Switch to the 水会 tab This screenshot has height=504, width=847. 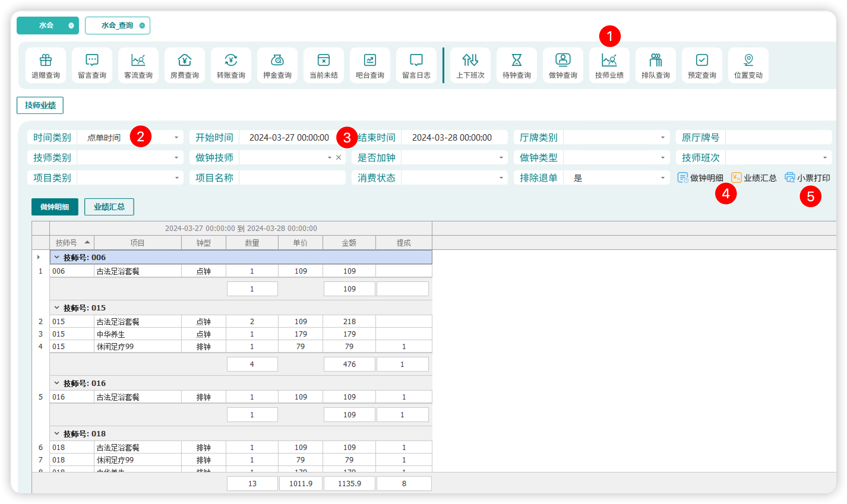47,26
